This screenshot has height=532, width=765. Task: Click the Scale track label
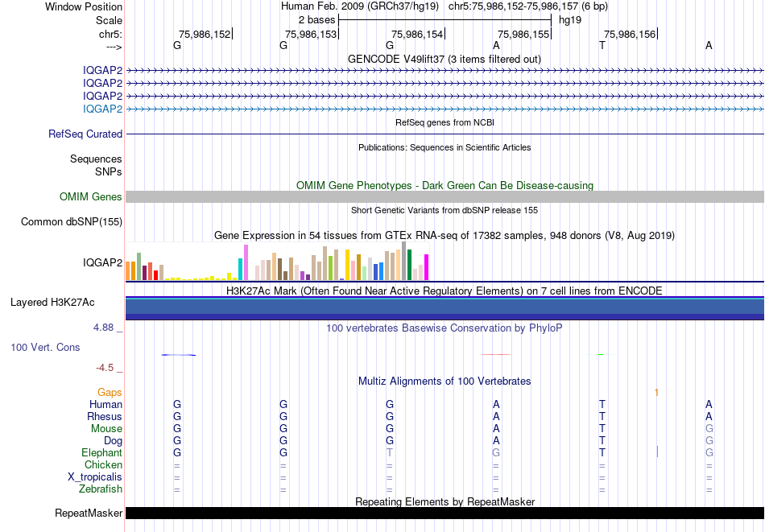pos(109,20)
